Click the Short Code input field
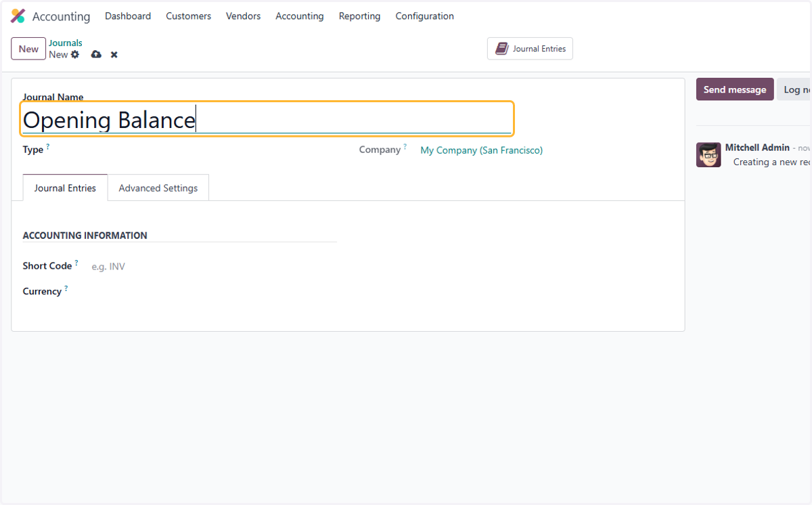The image size is (812, 505). coord(214,267)
